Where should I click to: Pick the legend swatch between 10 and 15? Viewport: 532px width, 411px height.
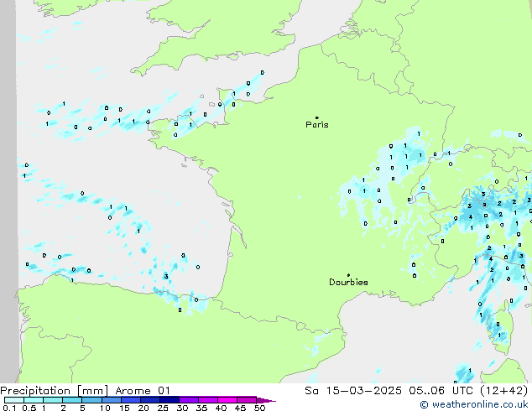pyautogui.click(x=112, y=400)
